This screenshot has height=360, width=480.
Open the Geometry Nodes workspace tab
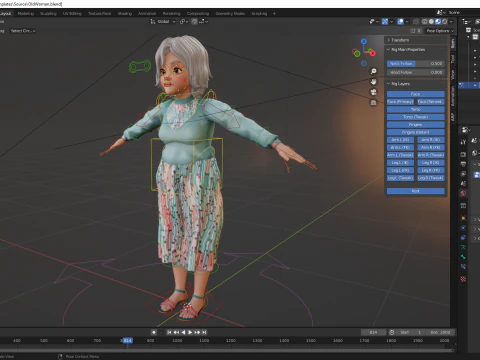230,14
